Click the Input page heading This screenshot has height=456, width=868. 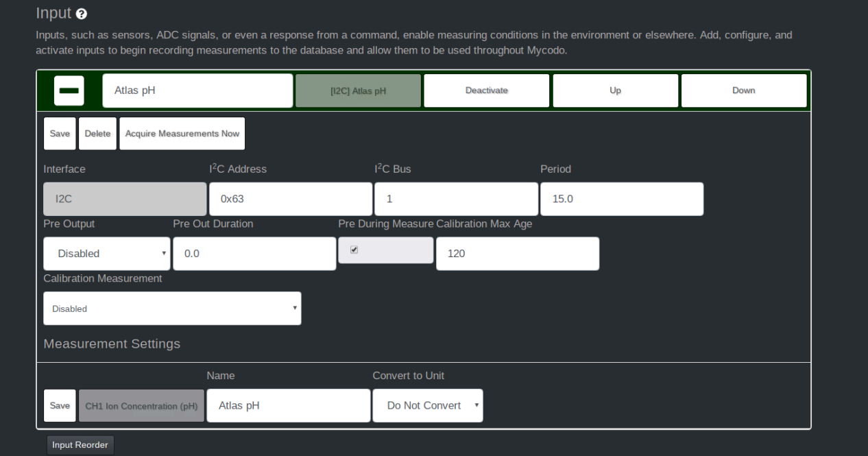pos(53,14)
